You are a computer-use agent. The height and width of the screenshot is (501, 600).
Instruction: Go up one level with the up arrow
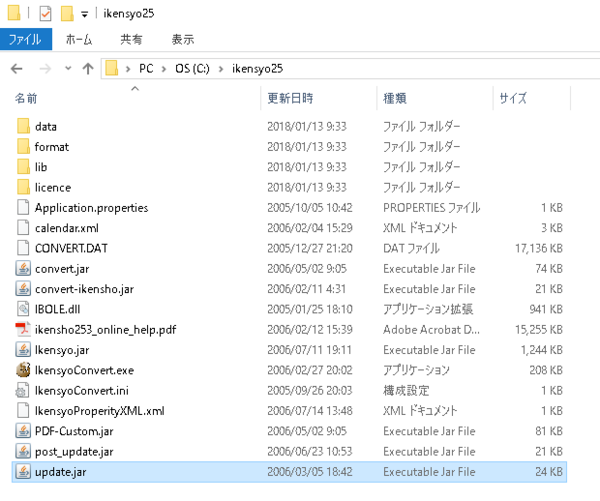[x=88, y=69]
